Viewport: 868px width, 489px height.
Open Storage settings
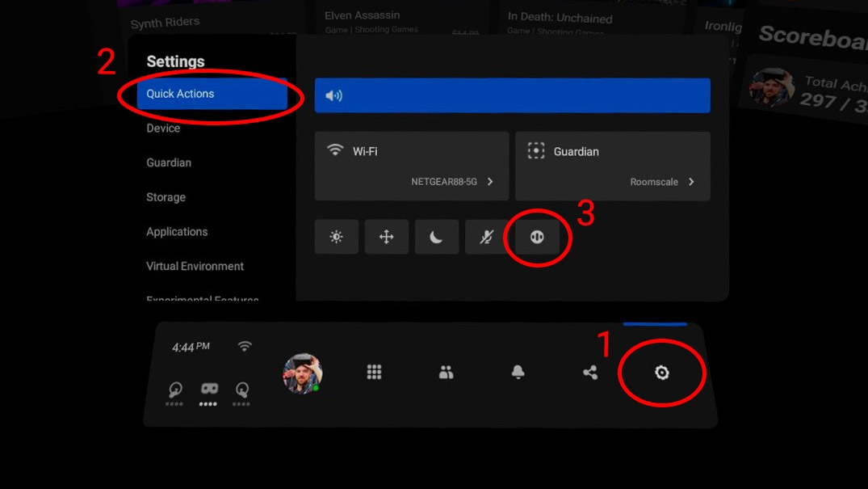pos(166,197)
